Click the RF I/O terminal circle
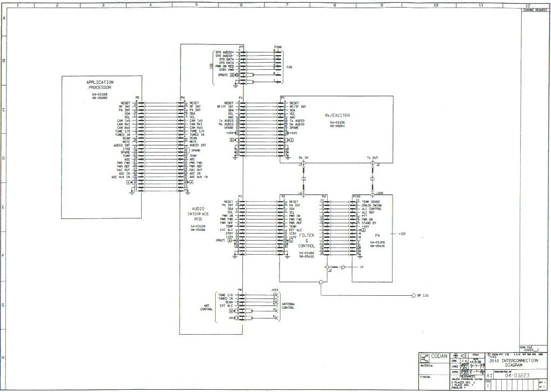This screenshot has width=551, height=392. click(x=413, y=296)
